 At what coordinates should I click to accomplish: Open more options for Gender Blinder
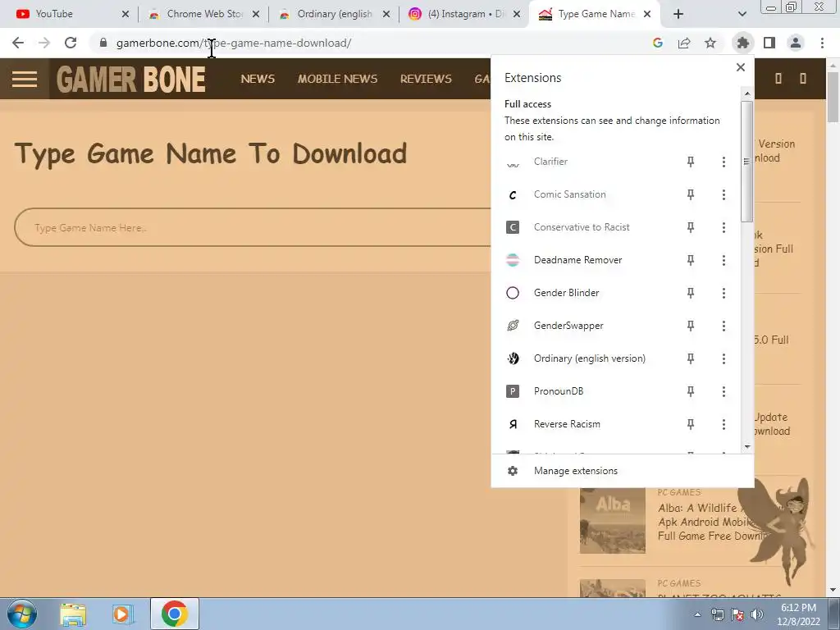[x=724, y=293]
